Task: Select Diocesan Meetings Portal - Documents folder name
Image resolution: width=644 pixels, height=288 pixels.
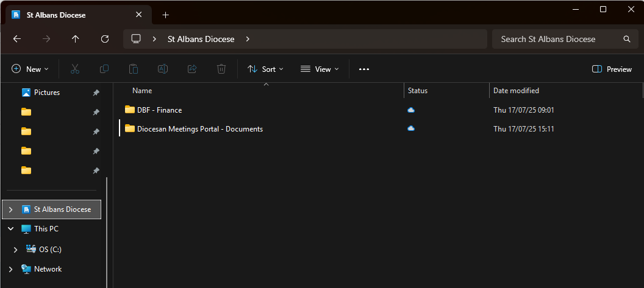Action: click(x=200, y=129)
